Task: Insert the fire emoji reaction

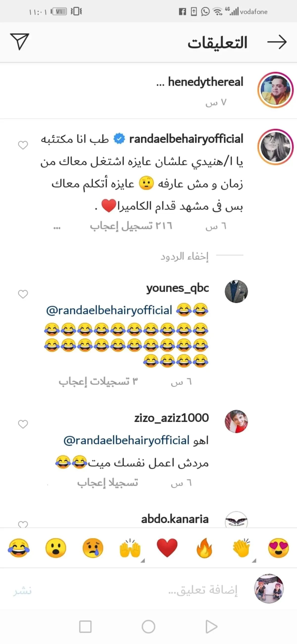Action: point(204,548)
